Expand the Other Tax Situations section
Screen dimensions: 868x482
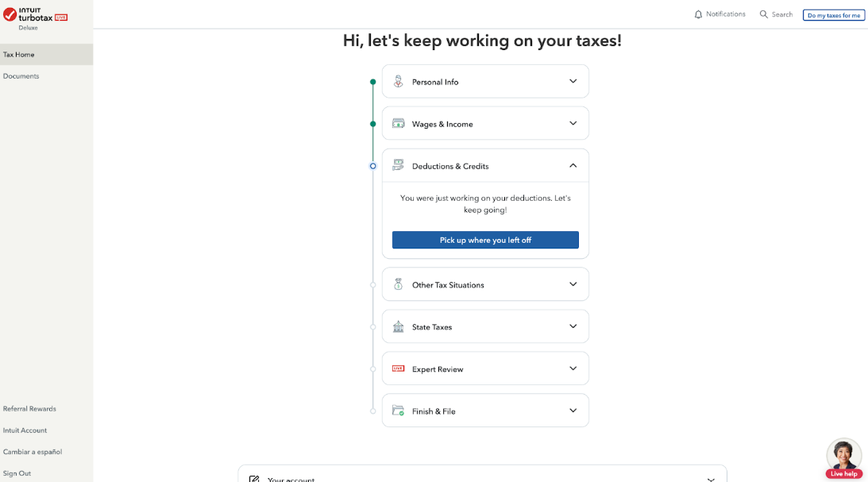tap(573, 284)
